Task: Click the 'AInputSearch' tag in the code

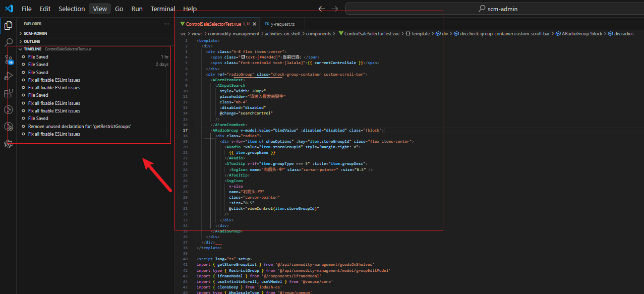Action: (x=232, y=85)
